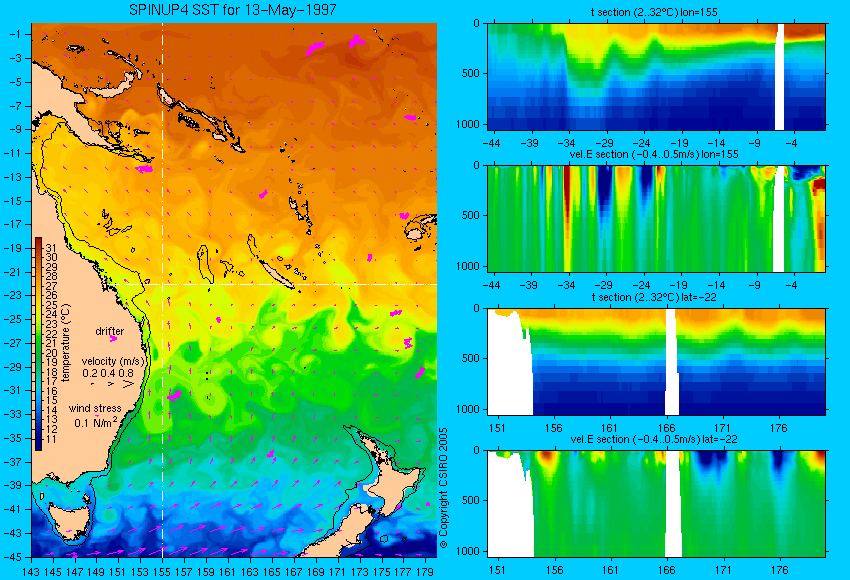Click the vertical "temperature (°C)" colorbar label
The width and height of the screenshot is (850, 580).
[x=66, y=343]
